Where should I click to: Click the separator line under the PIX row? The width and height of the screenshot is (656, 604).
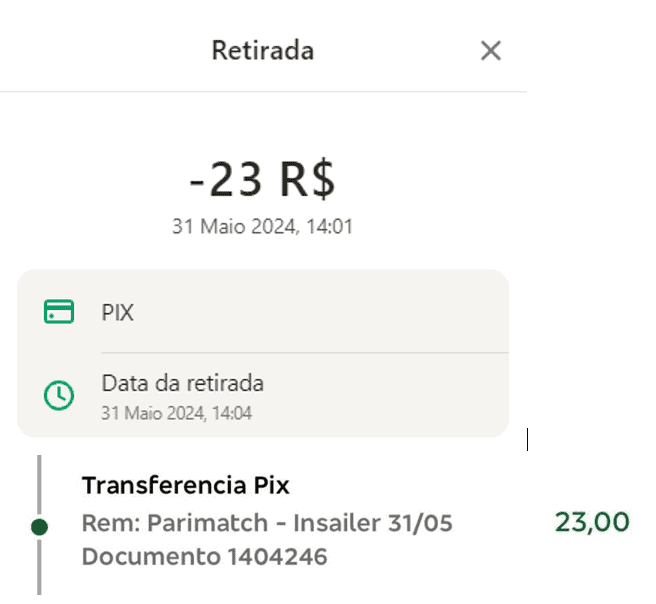305,353
